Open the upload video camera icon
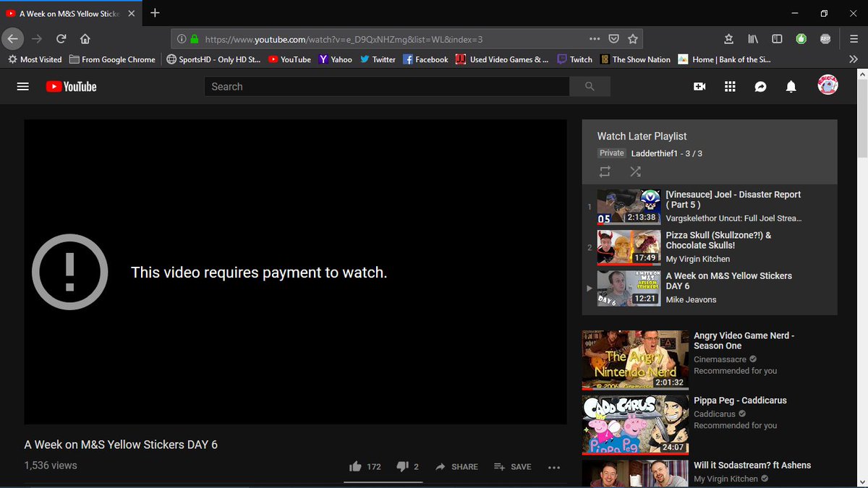The width and height of the screenshot is (868, 488). coord(699,87)
